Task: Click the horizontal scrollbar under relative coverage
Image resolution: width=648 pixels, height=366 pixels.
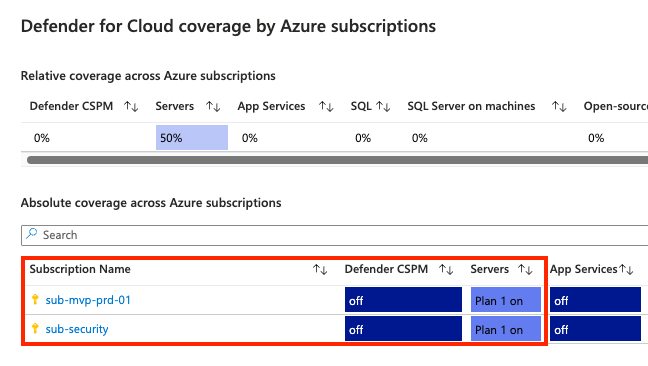Action: click(337, 160)
